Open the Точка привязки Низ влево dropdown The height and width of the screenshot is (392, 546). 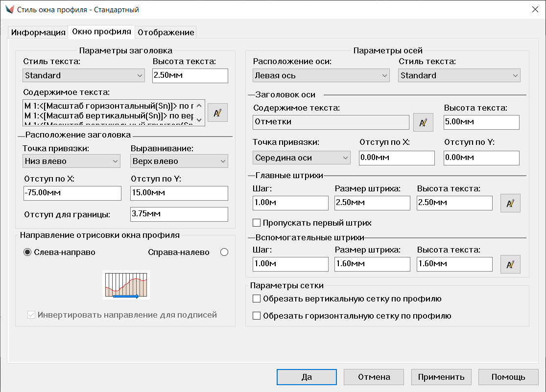coord(71,161)
